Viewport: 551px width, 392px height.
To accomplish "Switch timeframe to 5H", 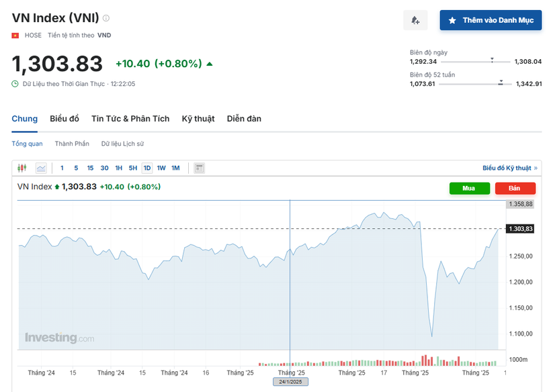I will click(x=133, y=168).
